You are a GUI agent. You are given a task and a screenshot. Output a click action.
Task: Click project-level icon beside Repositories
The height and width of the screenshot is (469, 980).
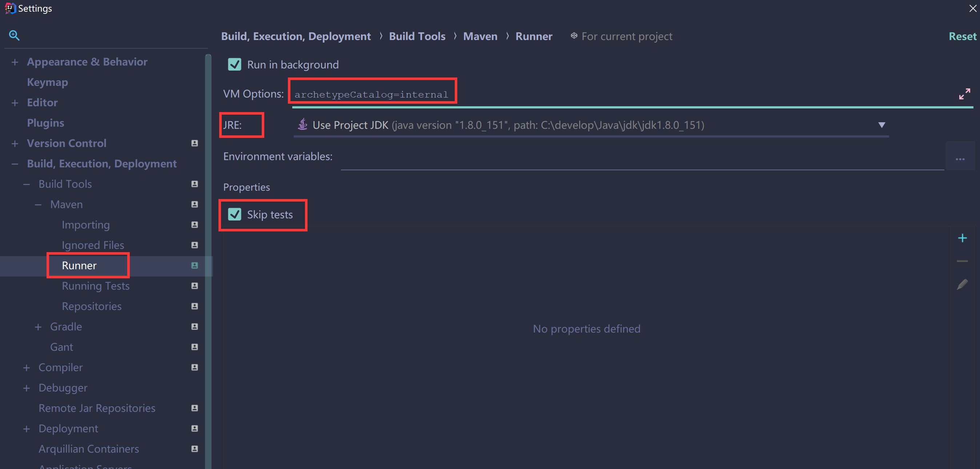tap(194, 306)
